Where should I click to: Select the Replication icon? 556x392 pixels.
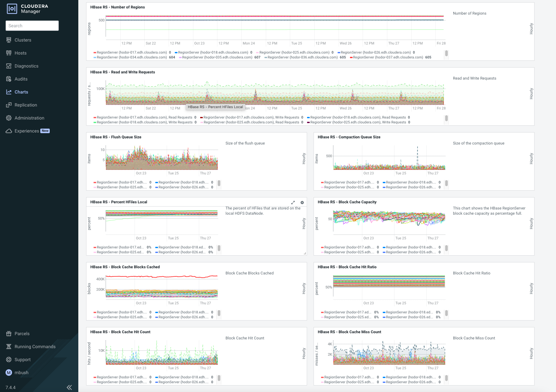pos(9,105)
